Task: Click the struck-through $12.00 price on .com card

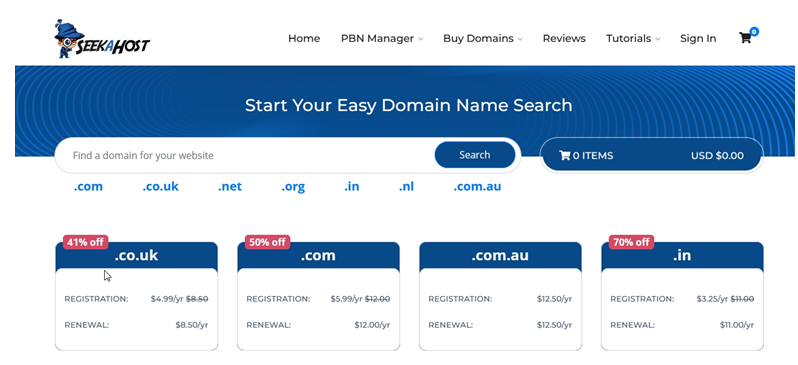Action: click(x=378, y=299)
